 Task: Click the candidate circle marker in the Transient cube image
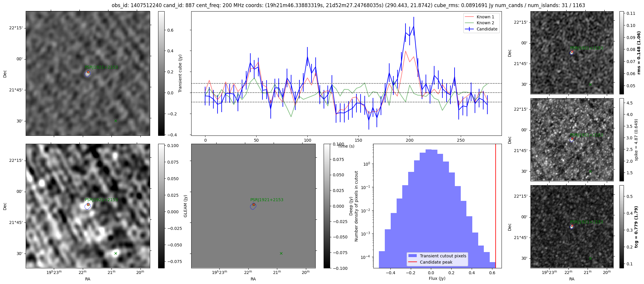(x=88, y=72)
